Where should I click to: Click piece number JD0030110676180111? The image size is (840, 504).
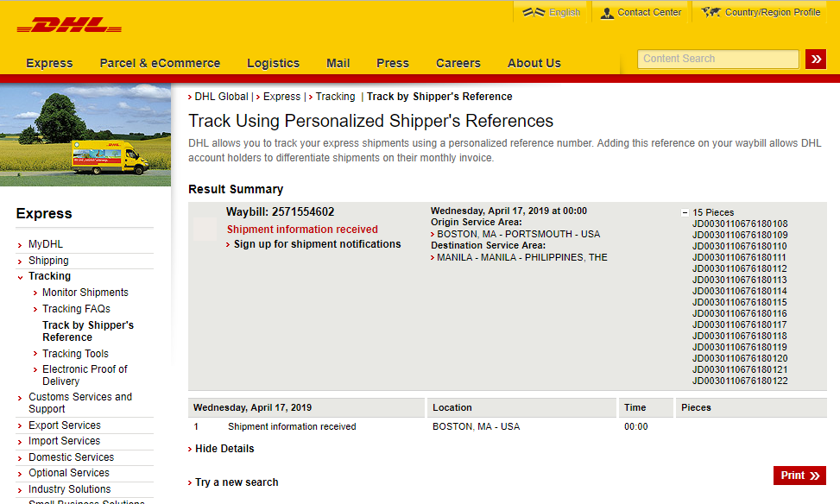739,258
